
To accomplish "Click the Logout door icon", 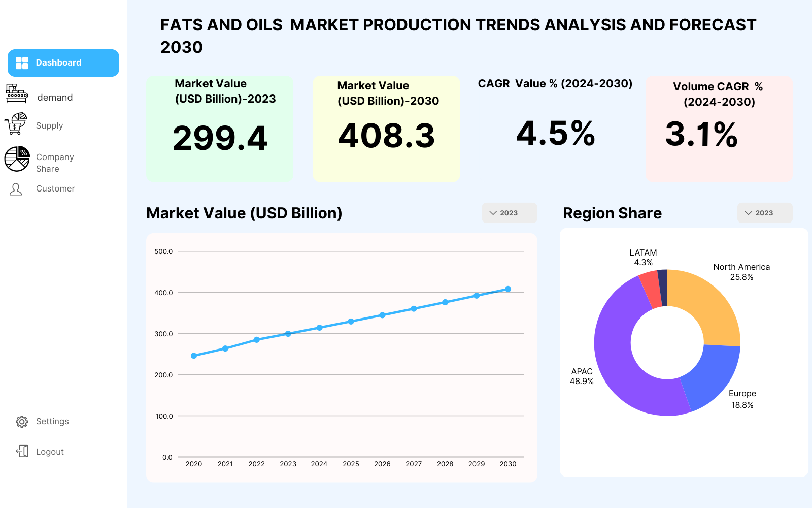I will pos(22,451).
